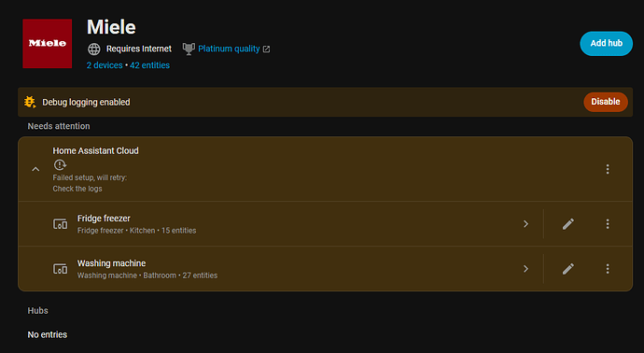Viewport: 644px width, 353px height.
Task: Click the 'Hubs' section heading
Action: (x=37, y=311)
